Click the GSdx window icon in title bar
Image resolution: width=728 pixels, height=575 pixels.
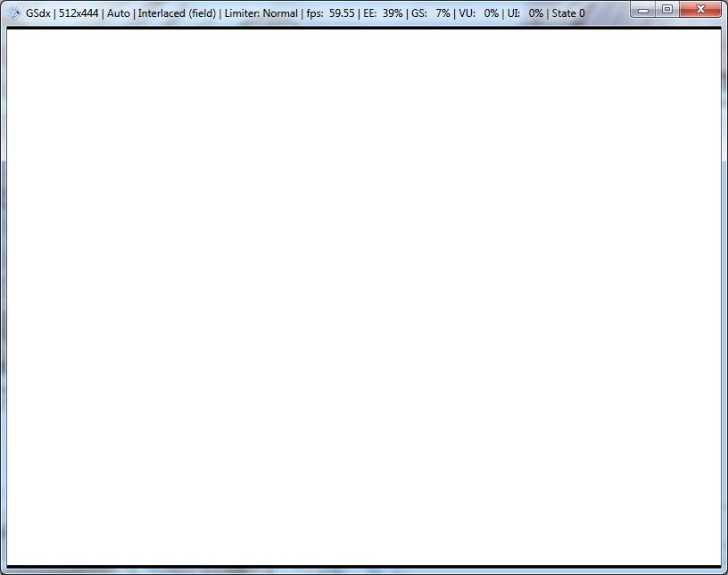click(14, 13)
